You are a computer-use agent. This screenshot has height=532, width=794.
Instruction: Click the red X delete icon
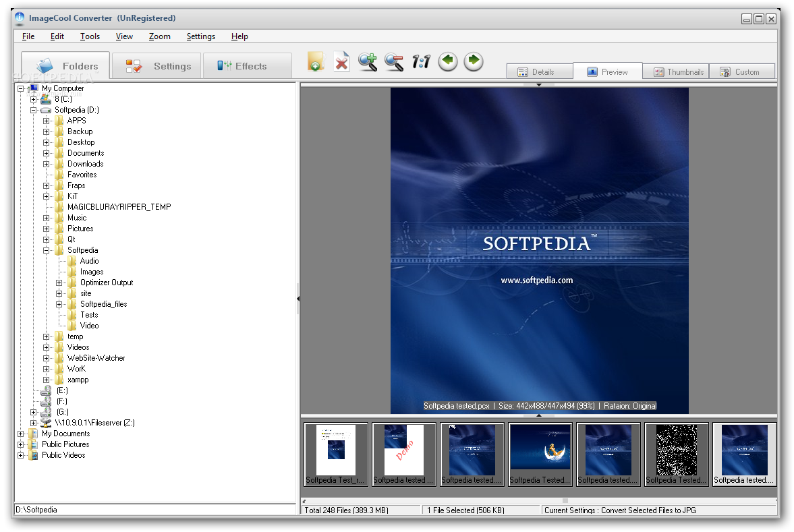(342, 62)
